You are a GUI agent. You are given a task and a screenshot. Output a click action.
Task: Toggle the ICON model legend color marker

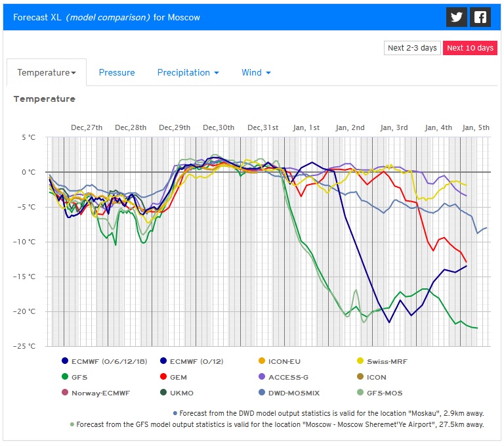point(360,377)
